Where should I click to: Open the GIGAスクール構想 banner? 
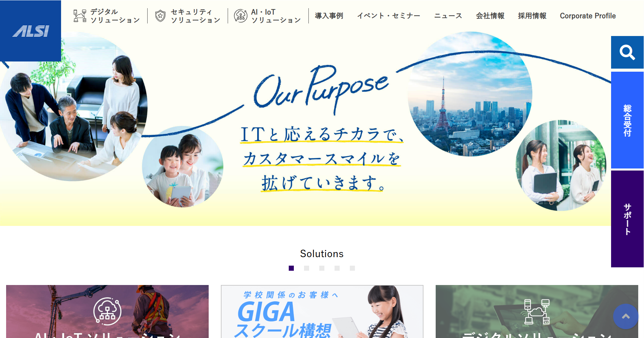click(x=322, y=312)
